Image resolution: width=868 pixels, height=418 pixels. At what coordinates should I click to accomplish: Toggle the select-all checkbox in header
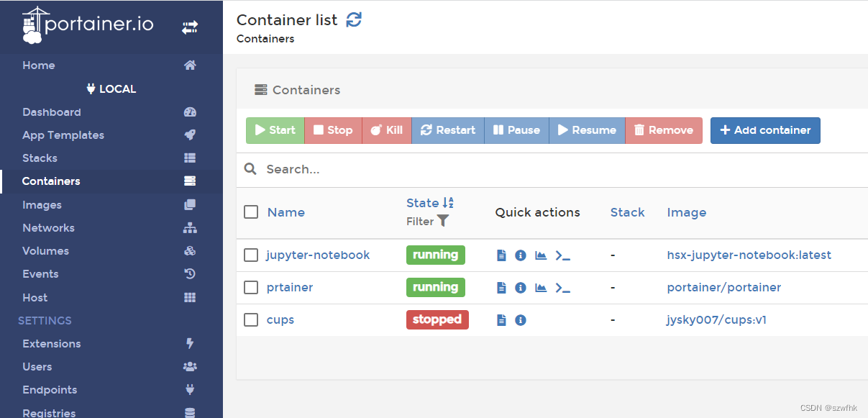point(251,212)
